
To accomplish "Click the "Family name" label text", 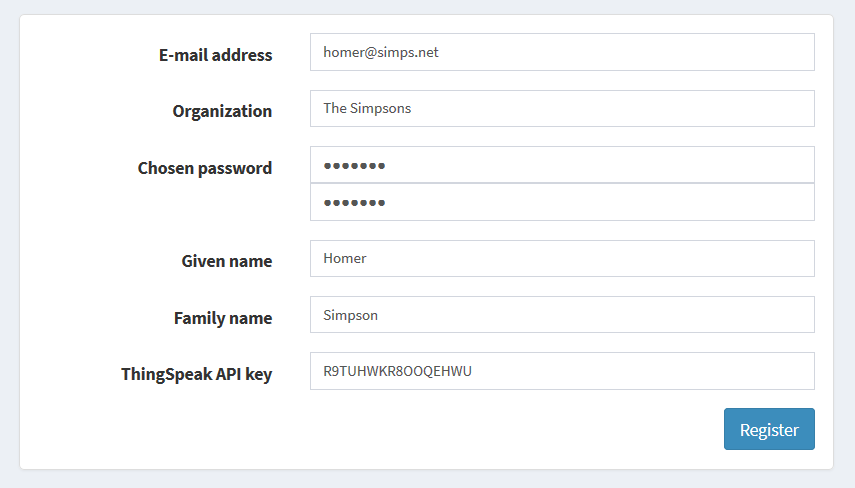I will [222, 318].
